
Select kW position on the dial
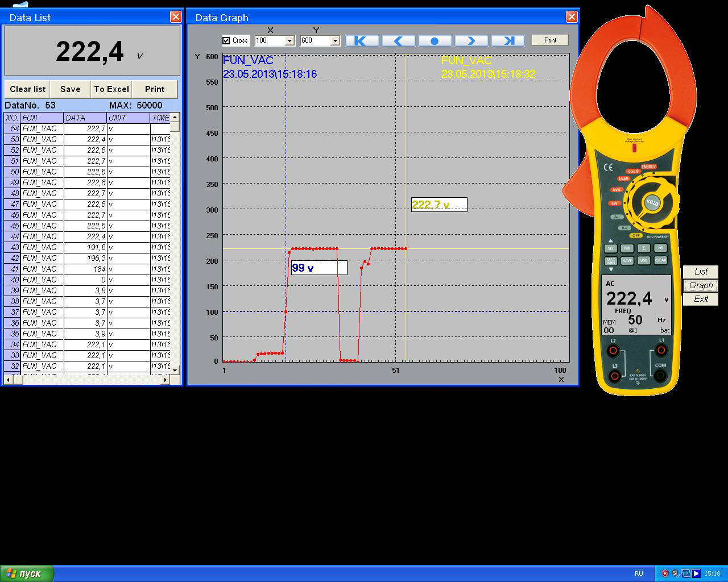click(614, 203)
